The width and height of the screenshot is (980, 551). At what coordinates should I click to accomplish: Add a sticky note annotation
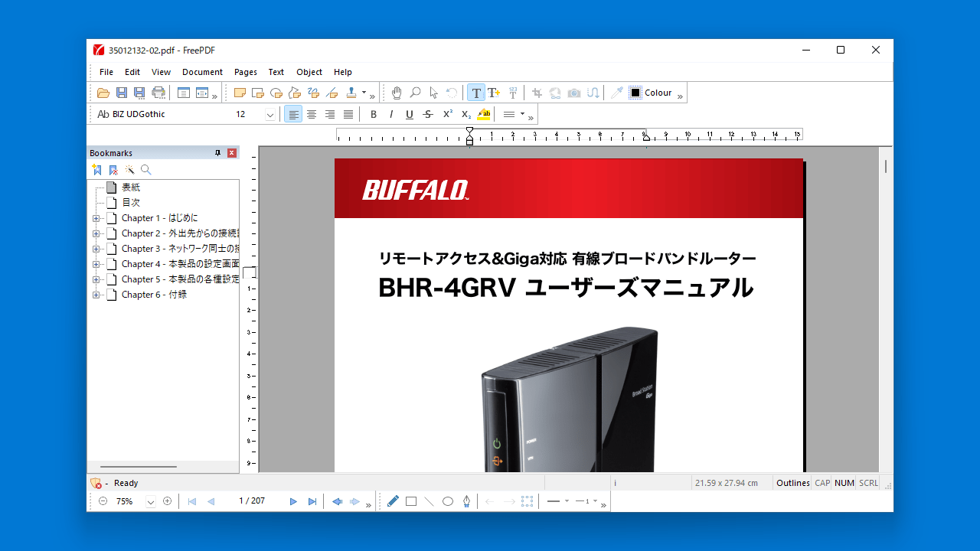click(x=240, y=93)
